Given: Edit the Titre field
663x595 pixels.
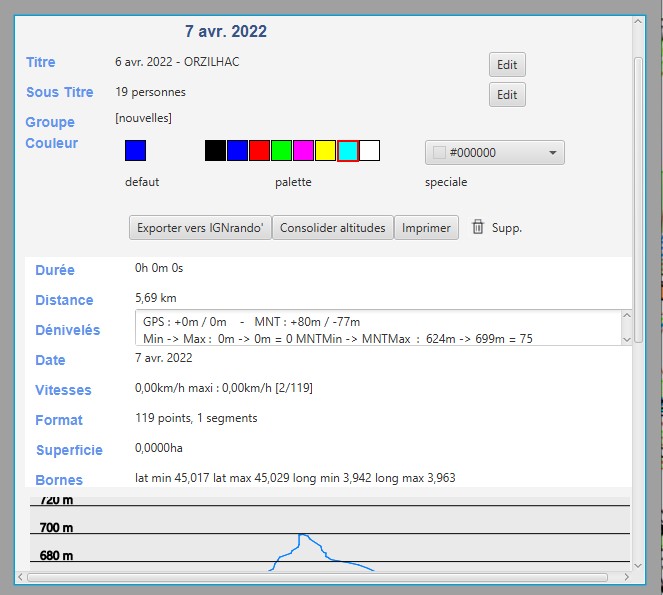Looking at the screenshot, I should pyautogui.click(x=507, y=65).
